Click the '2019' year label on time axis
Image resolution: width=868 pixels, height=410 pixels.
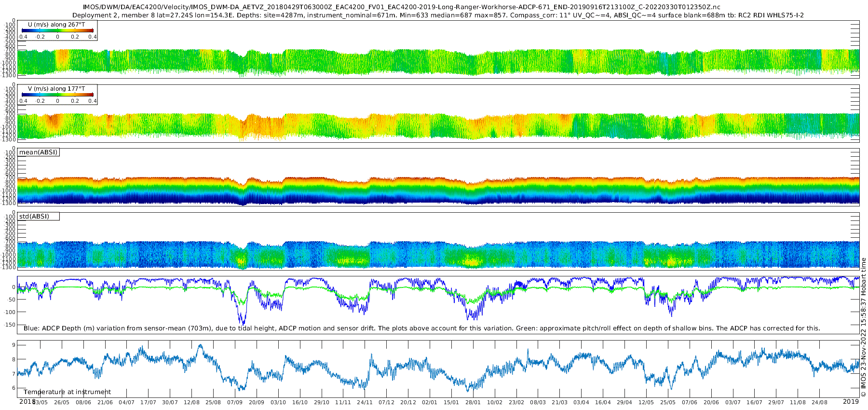pos(851,401)
